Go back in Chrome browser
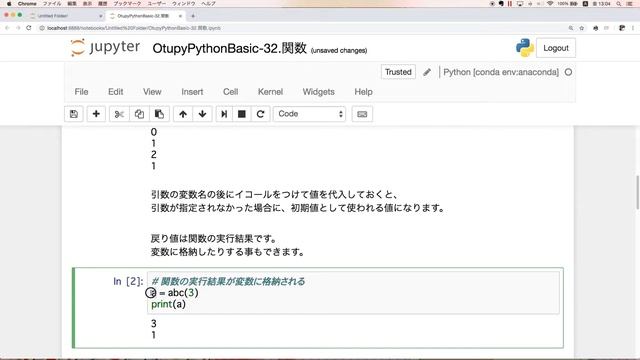The width and height of the screenshot is (640, 360). 7,28
